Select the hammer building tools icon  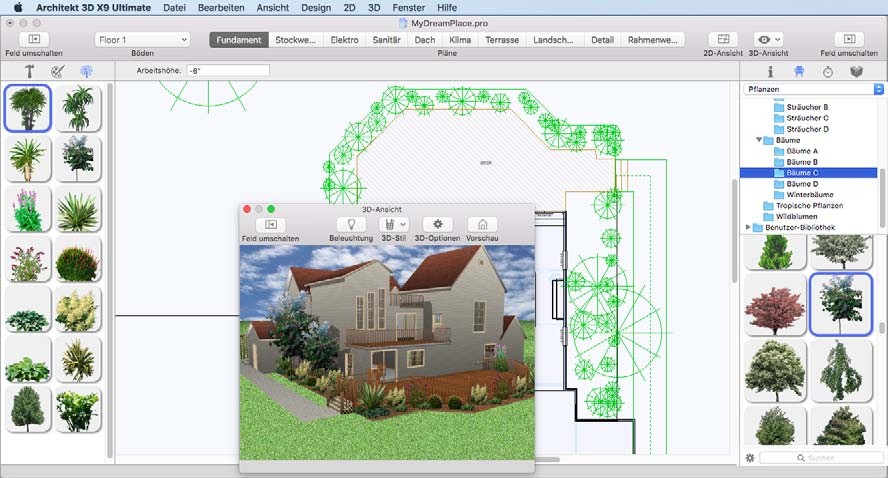(29, 71)
